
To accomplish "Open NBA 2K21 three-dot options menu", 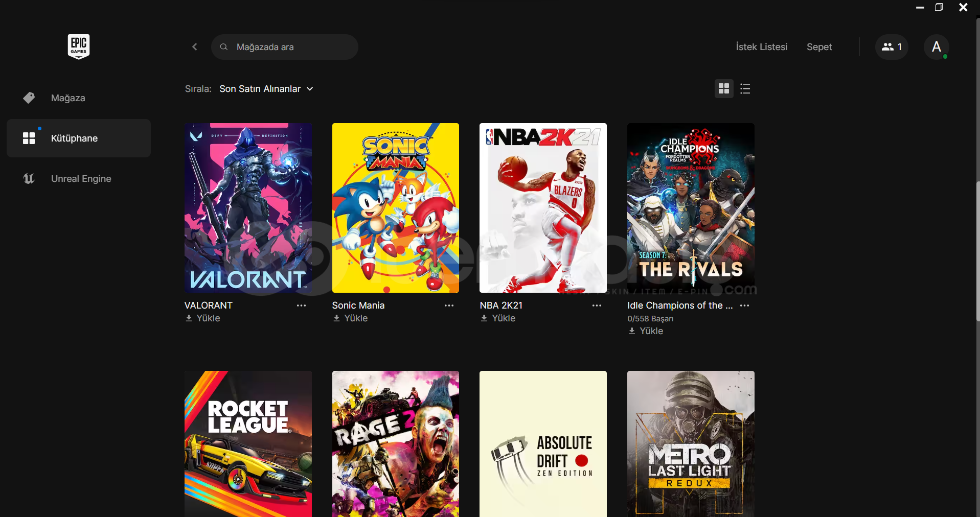I will pyautogui.click(x=597, y=306).
